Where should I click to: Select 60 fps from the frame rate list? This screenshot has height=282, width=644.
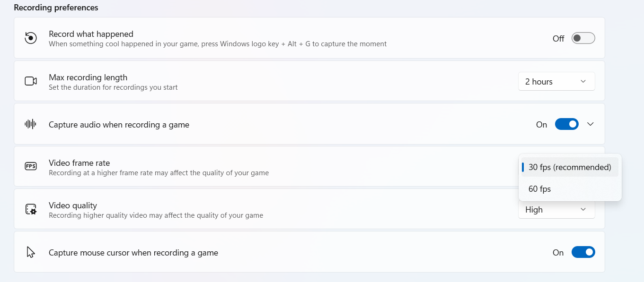pos(539,188)
